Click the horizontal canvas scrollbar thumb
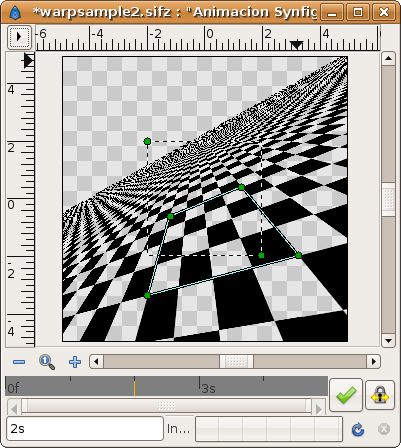This screenshot has width=401, height=448. point(236,361)
